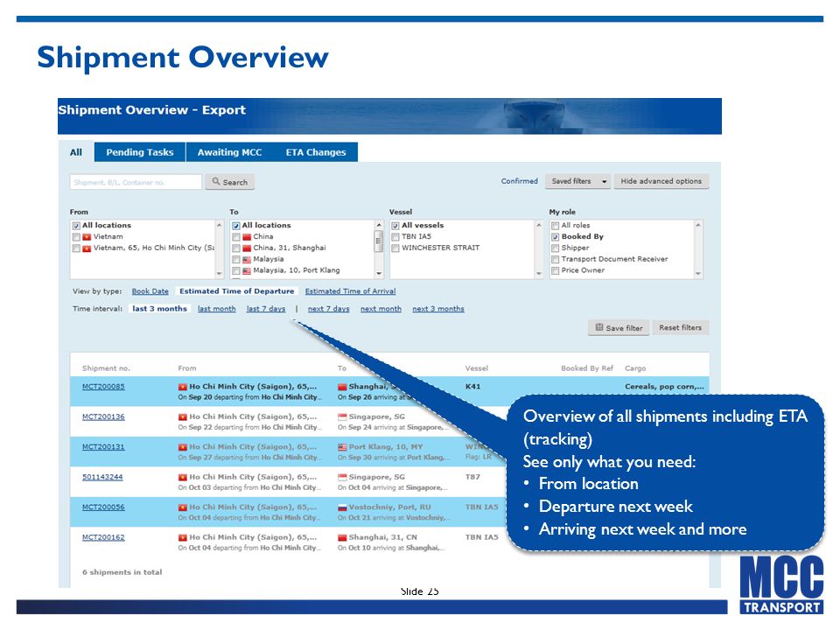Click the Shipment no. column header
This screenshot has width=840, height=630.
(106, 368)
